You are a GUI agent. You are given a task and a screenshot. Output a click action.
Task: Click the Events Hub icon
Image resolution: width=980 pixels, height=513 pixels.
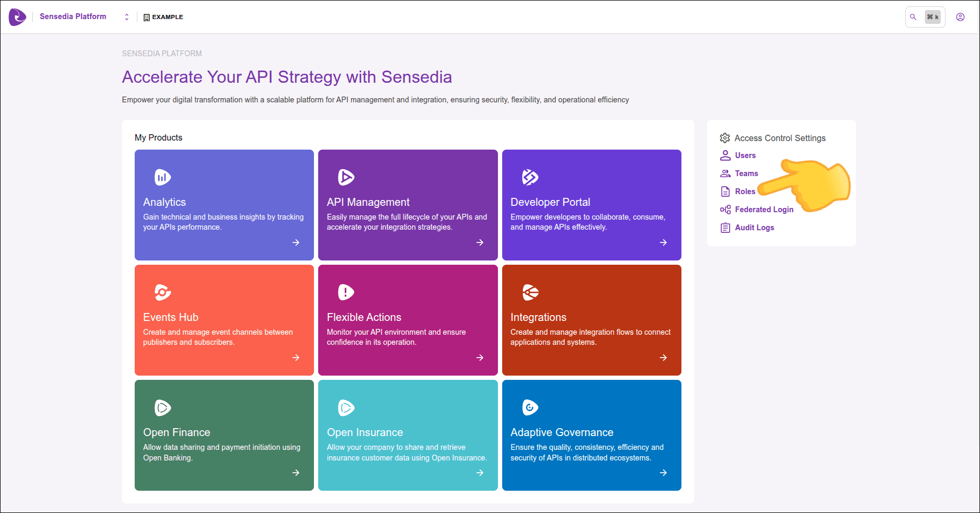point(162,292)
